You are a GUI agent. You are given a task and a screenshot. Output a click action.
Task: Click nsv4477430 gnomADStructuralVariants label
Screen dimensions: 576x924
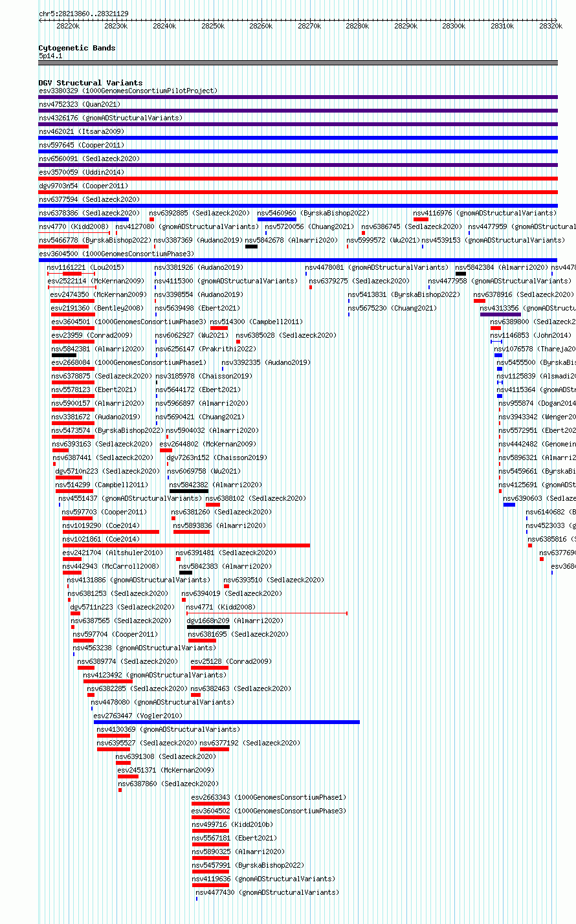[267, 892]
